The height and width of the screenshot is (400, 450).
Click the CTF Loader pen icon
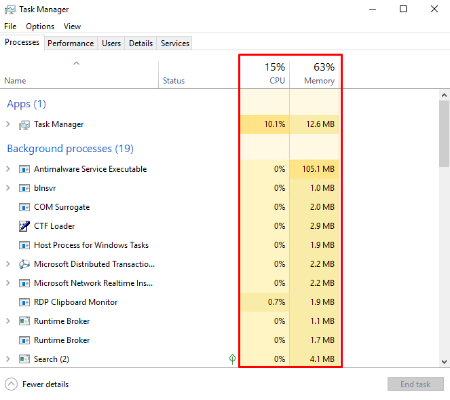24,226
